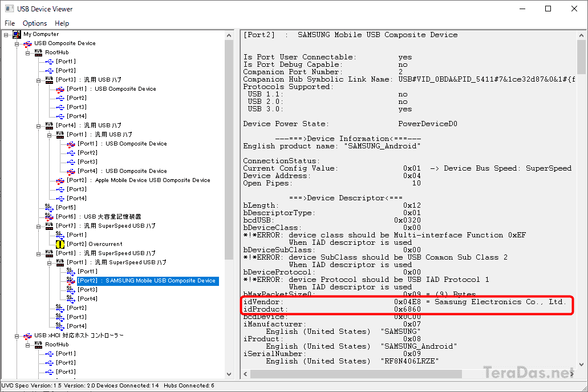
Task: Click the My Computer icon in the tree
Action: 17,34
